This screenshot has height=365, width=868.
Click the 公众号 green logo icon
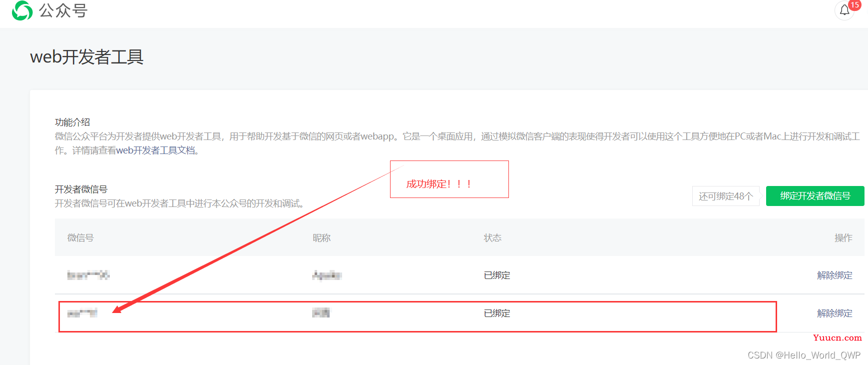22,10
